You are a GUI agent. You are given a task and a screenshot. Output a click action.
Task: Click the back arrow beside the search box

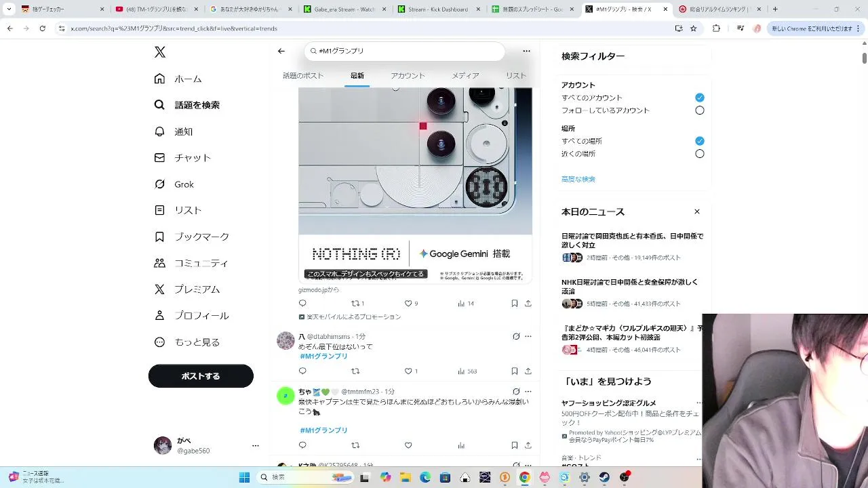(x=281, y=51)
